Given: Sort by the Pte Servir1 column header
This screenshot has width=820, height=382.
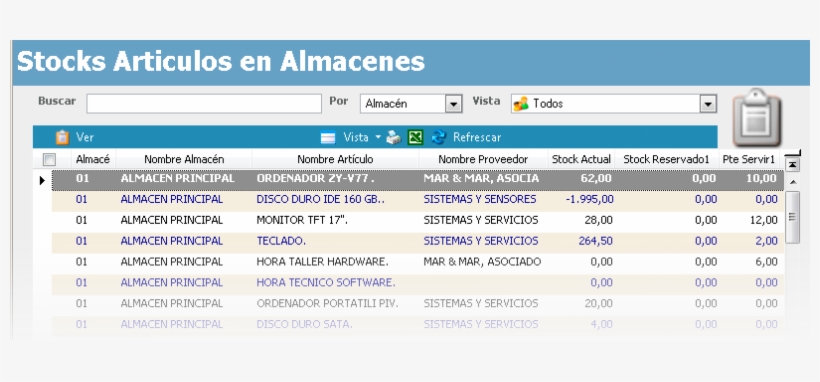Looking at the screenshot, I should [x=750, y=159].
